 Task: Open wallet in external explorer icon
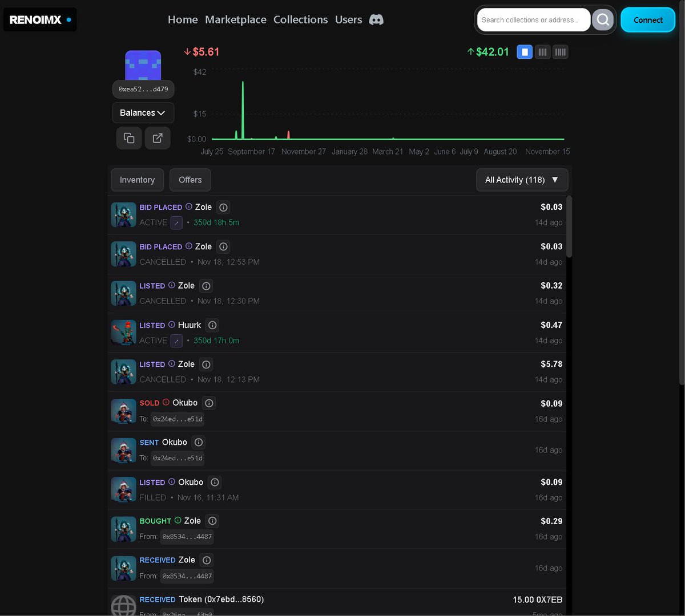158,138
